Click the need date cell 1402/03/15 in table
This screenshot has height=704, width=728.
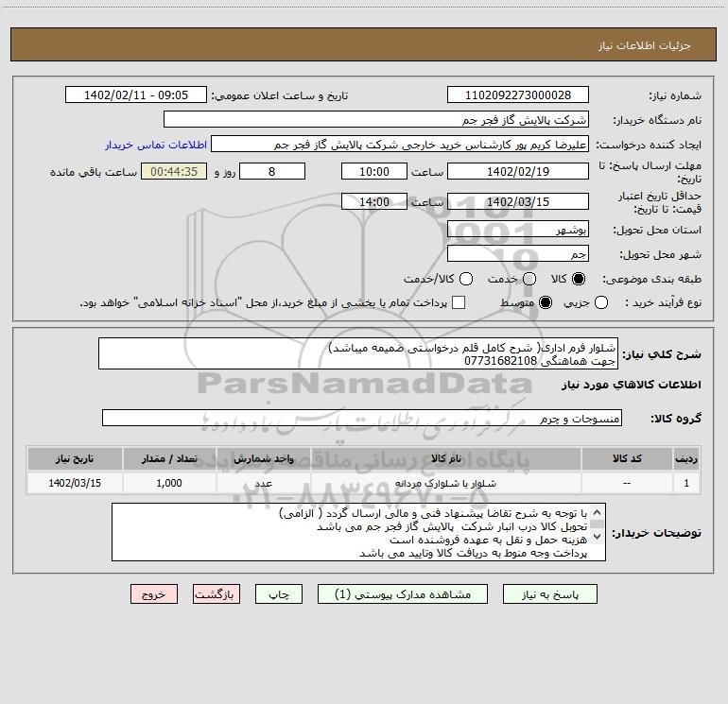point(75,483)
